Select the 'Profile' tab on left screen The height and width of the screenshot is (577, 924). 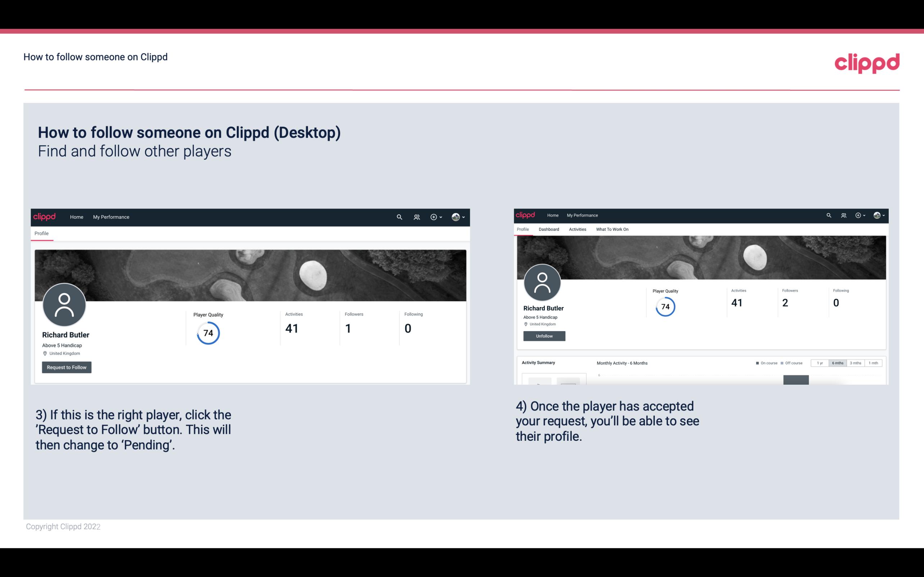(x=41, y=233)
